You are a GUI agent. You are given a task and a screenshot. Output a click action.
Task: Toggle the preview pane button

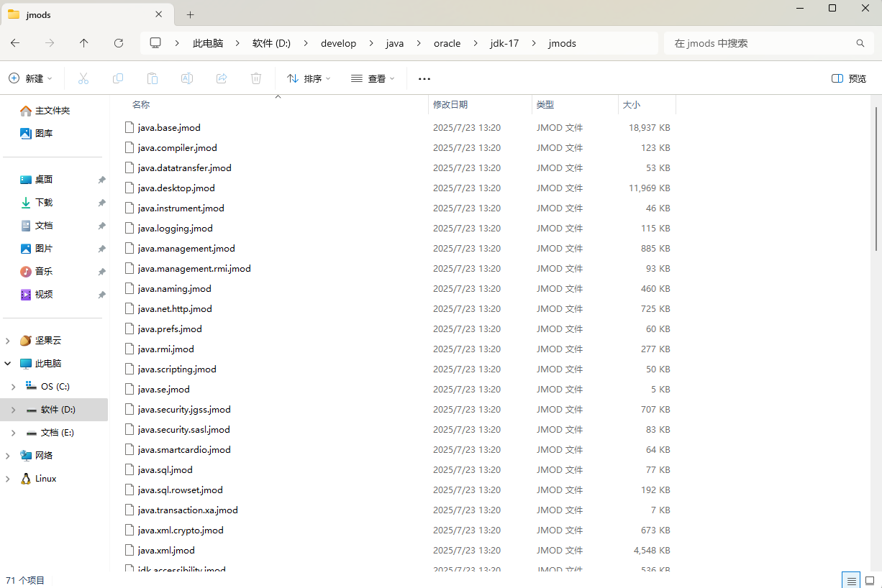[x=849, y=78]
